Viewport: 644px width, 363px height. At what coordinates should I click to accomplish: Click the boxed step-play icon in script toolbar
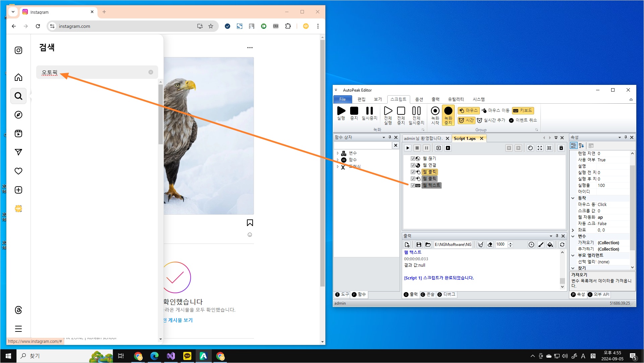coord(439,148)
